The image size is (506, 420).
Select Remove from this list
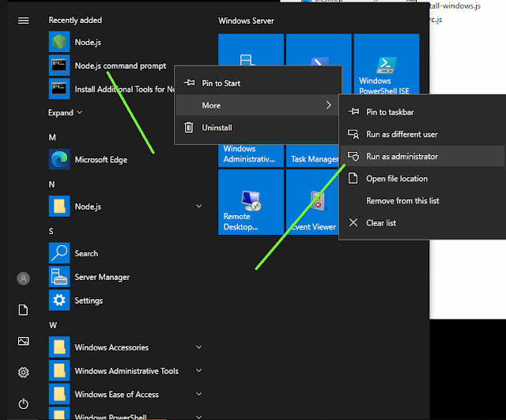pyautogui.click(x=423, y=201)
